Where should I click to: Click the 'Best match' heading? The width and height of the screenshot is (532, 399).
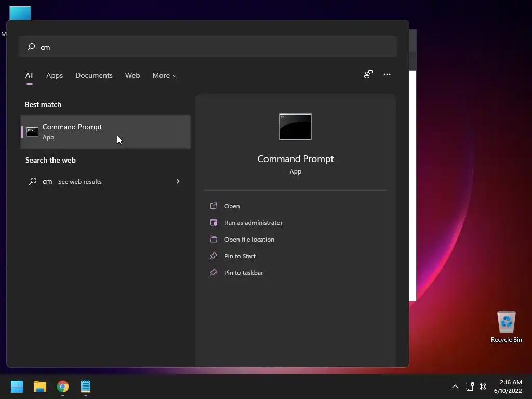tap(43, 104)
